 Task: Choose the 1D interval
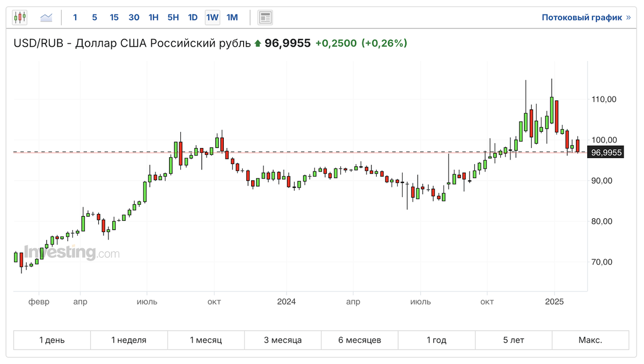pos(193,17)
